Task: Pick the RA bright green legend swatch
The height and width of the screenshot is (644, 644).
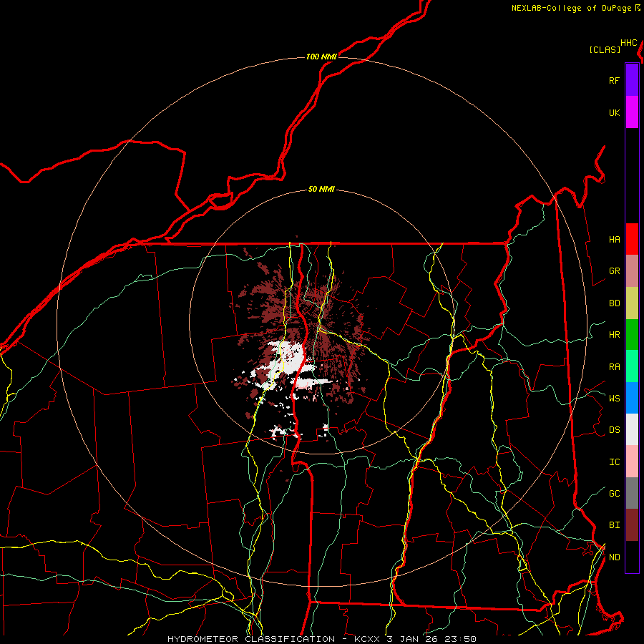Action: [x=632, y=366]
